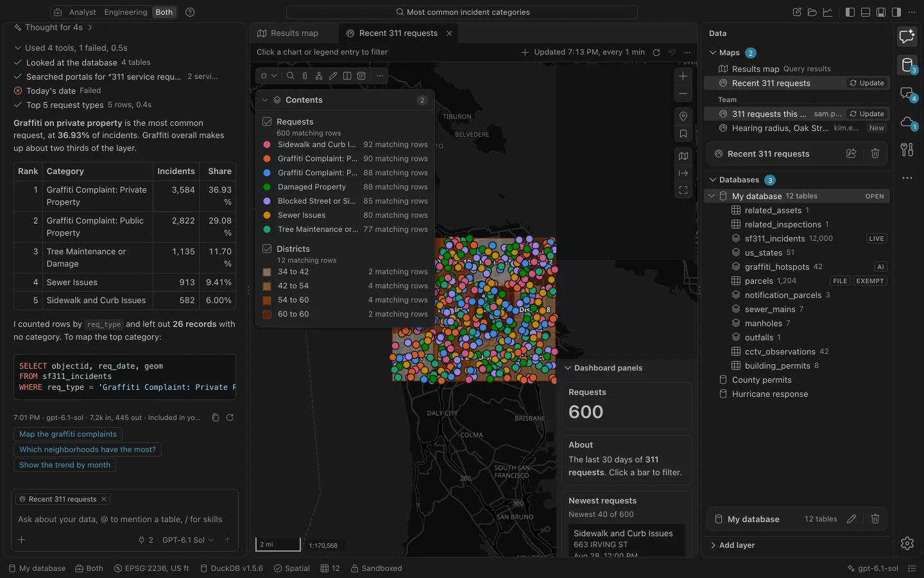Click Map the graffiti complaints suggestion
Screen dimensions: 924x578
coord(68,434)
